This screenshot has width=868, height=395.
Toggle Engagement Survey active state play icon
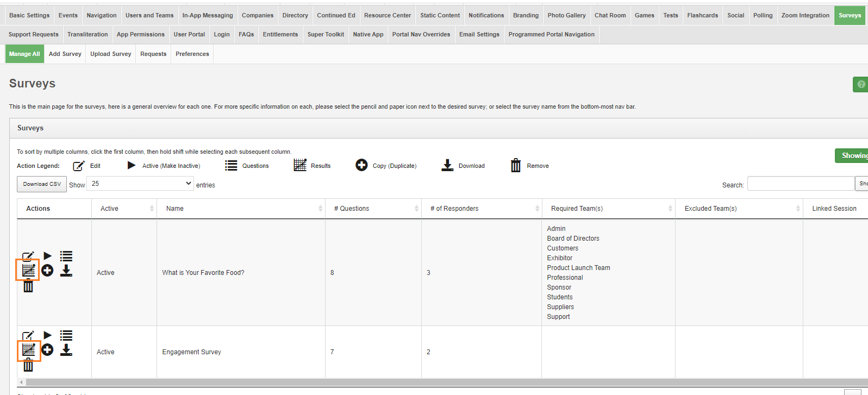coord(47,335)
